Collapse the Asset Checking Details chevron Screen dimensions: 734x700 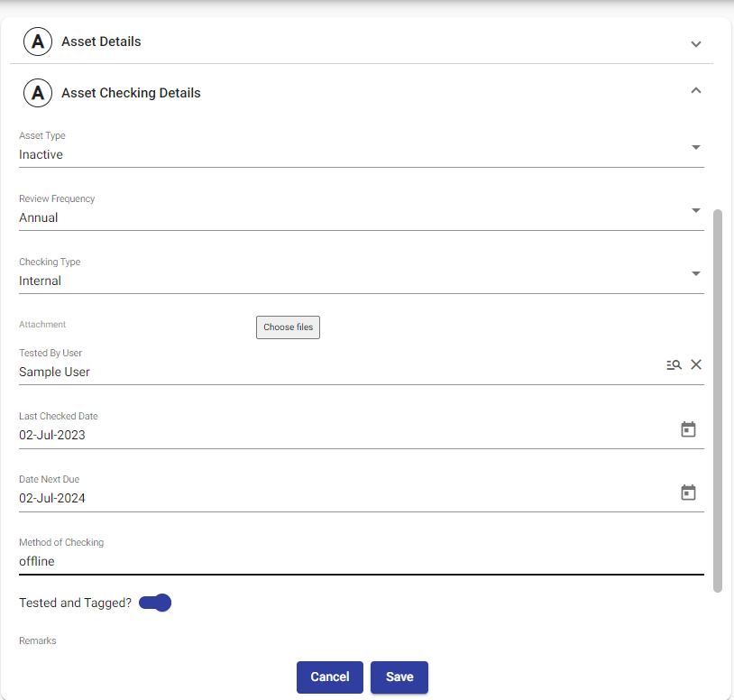point(695,90)
